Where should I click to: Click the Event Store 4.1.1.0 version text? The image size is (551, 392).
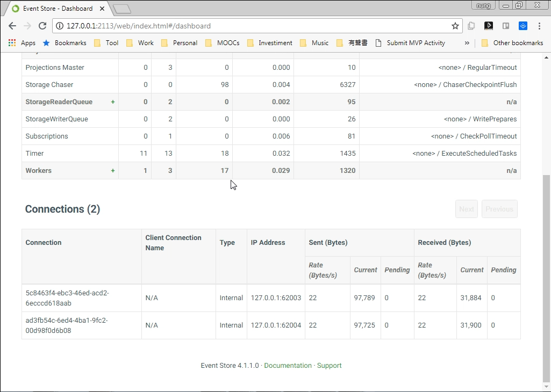[x=230, y=365]
